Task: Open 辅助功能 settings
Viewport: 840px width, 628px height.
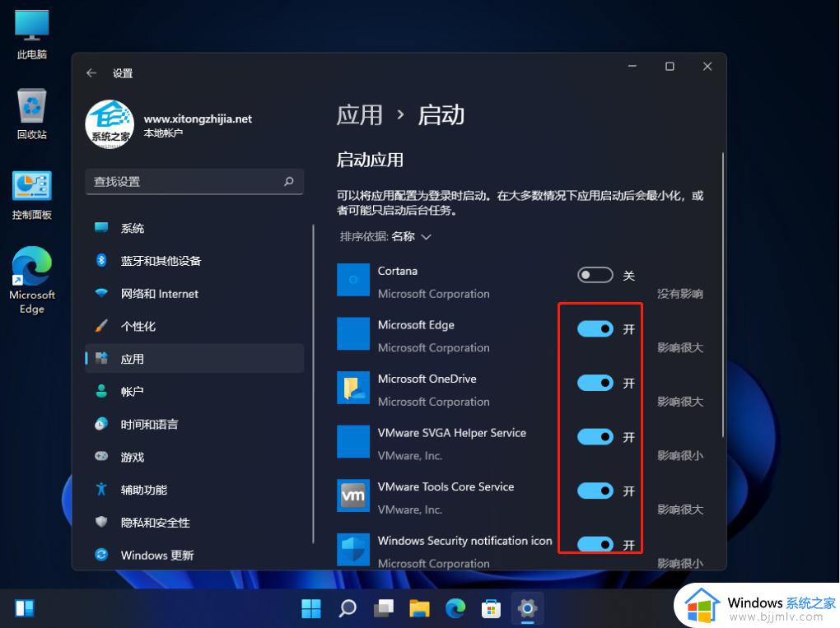Action: tap(194, 490)
